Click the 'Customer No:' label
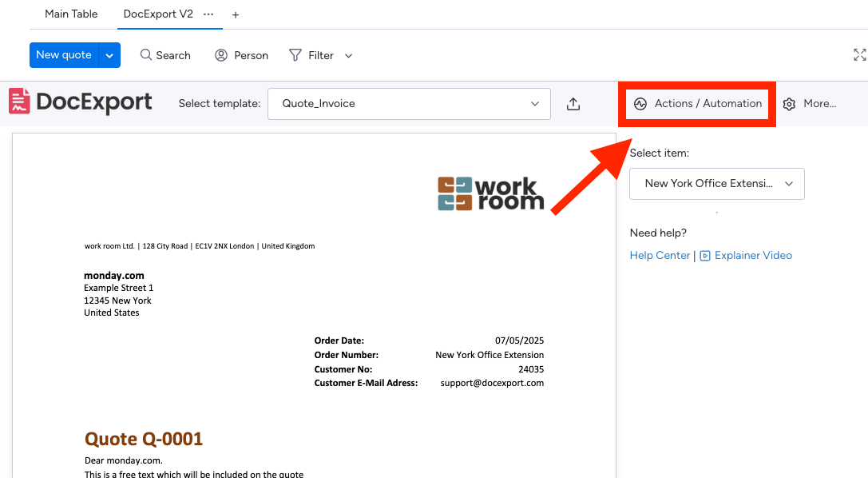Viewport: 868px width, 478px height. click(x=343, y=369)
